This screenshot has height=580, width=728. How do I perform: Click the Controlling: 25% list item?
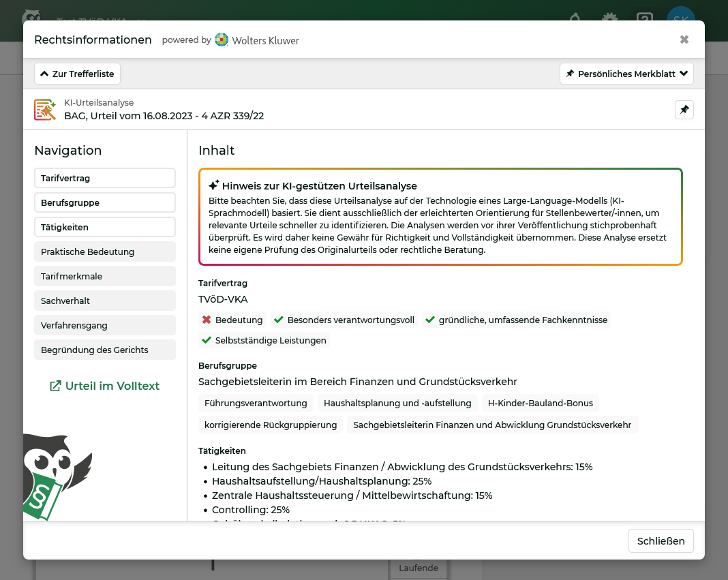pos(251,510)
